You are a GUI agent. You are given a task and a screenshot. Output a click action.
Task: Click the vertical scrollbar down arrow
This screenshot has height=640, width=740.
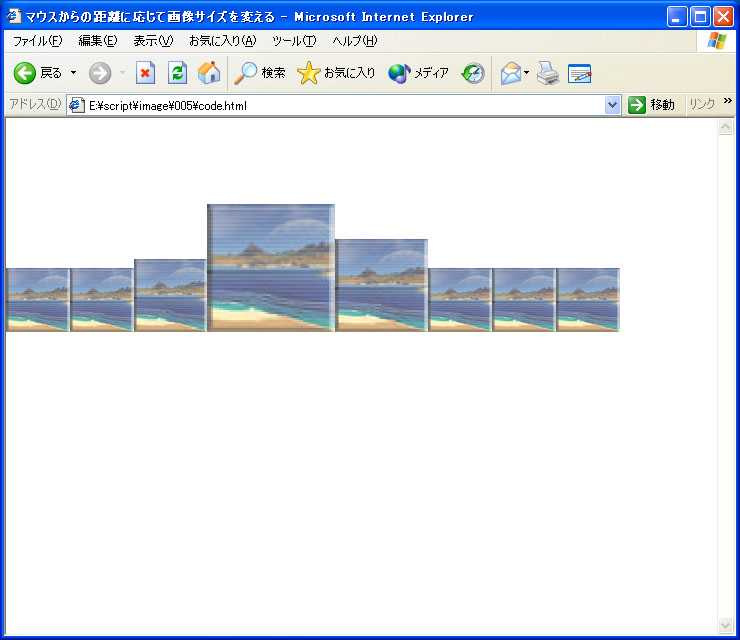726,625
